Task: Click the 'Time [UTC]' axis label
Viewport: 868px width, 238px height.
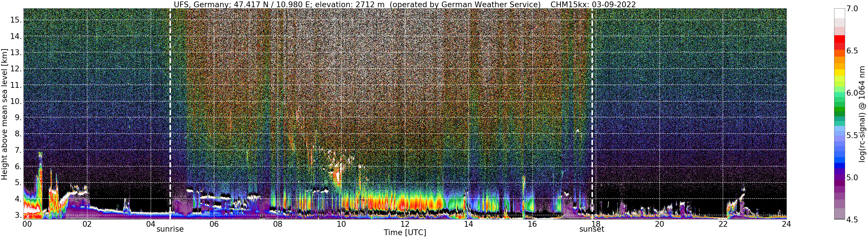Action: (405, 233)
